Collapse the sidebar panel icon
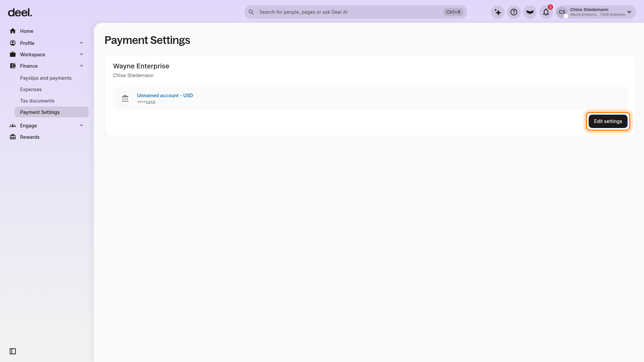The image size is (644, 362). click(x=13, y=351)
